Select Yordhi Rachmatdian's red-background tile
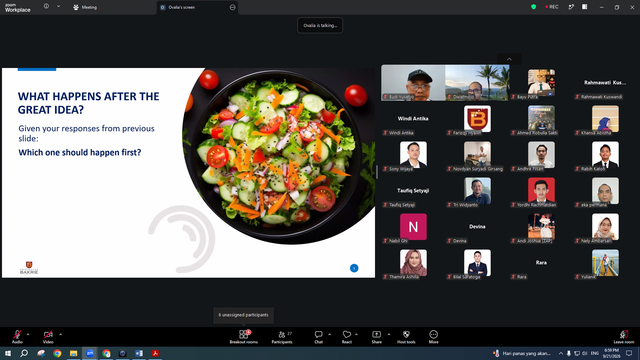Viewport: 640px width, 360px height. tap(541, 191)
